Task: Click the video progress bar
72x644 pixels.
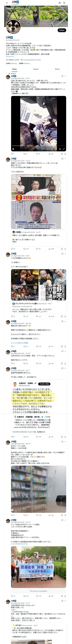Action: 39,146
